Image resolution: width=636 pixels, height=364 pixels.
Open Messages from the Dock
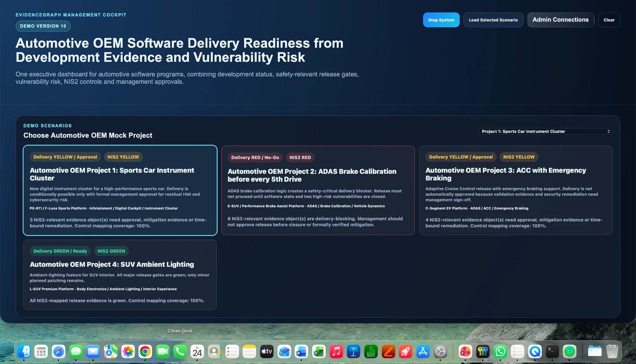click(x=76, y=352)
